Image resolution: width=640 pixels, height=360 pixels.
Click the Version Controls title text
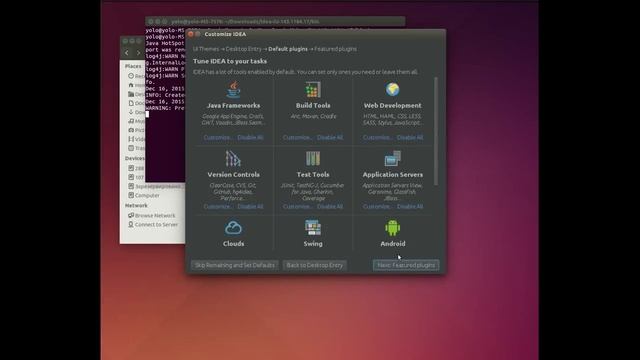coord(233,174)
